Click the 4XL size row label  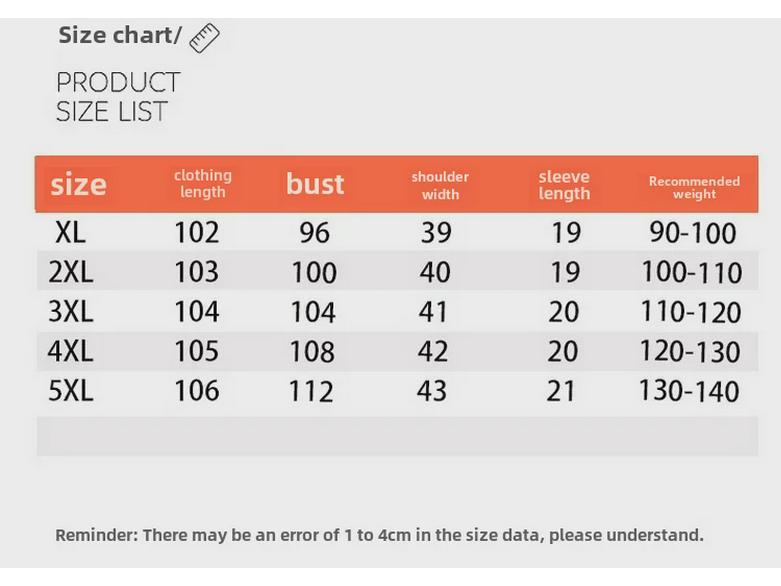pos(70,351)
